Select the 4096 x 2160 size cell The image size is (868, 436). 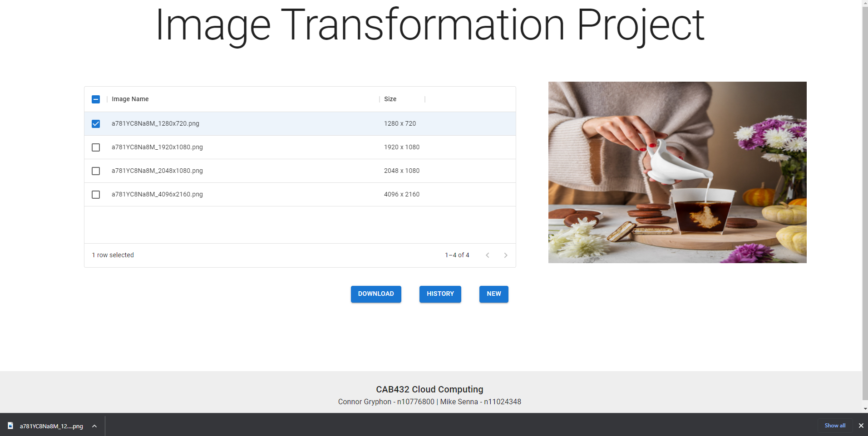pos(402,194)
